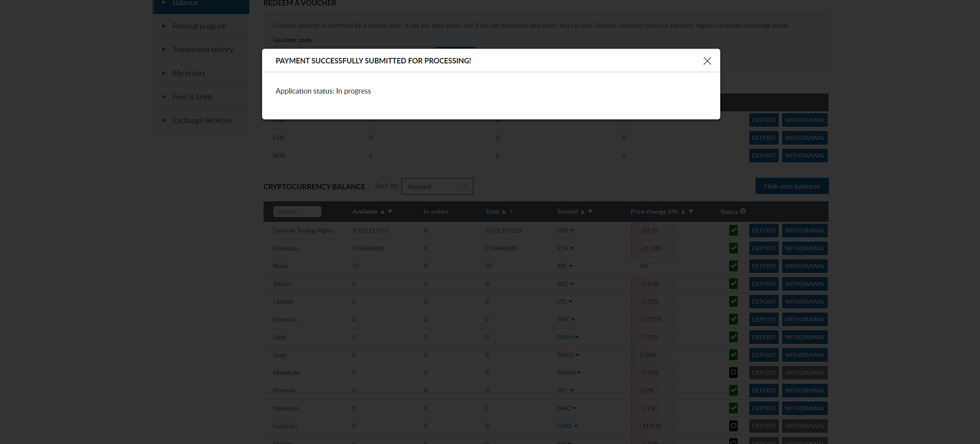Sort Price change 24h descending arrow
This screenshot has width=980, height=444.
pos(691,211)
